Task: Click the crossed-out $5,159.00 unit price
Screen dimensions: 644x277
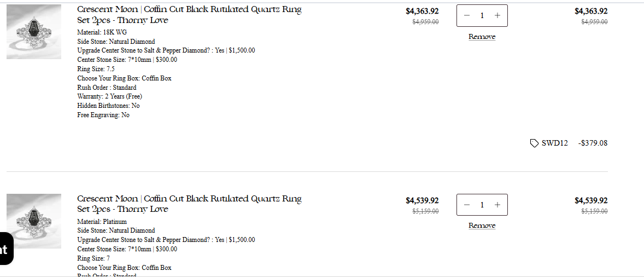Action: [425, 211]
